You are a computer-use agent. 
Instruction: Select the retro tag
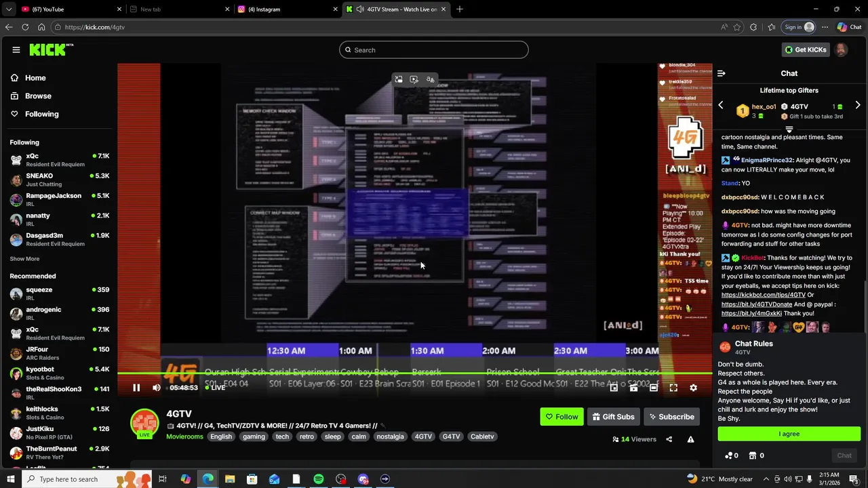tap(307, 436)
